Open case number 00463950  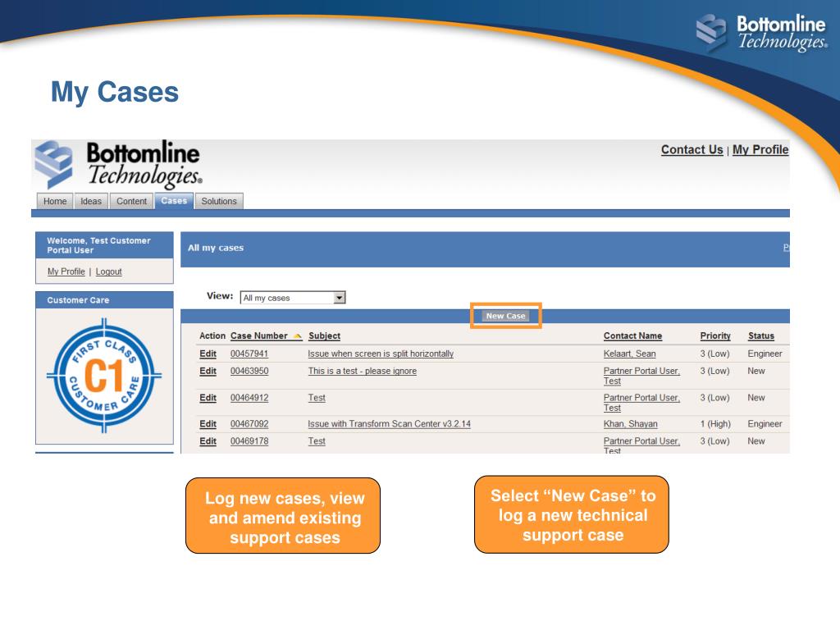pyautogui.click(x=249, y=371)
